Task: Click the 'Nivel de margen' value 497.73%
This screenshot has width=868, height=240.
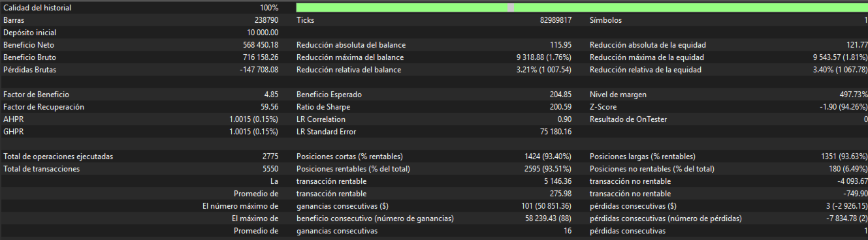Action: coord(854,95)
